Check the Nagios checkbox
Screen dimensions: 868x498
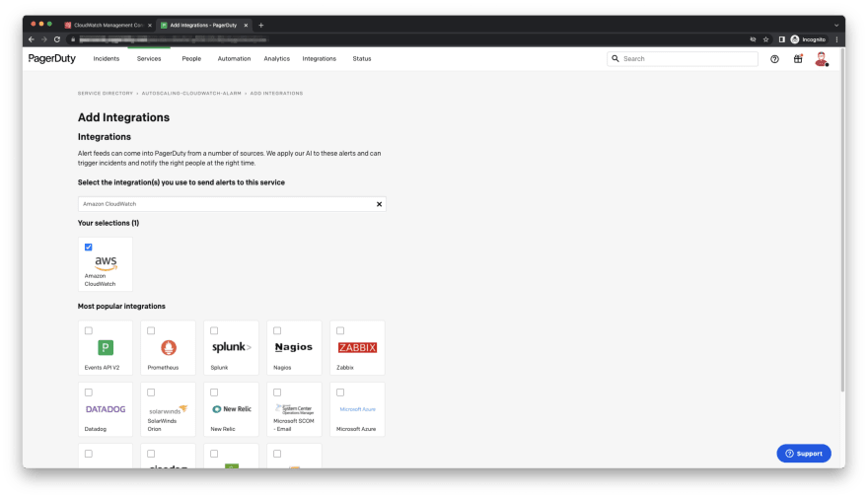tap(277, 330)
